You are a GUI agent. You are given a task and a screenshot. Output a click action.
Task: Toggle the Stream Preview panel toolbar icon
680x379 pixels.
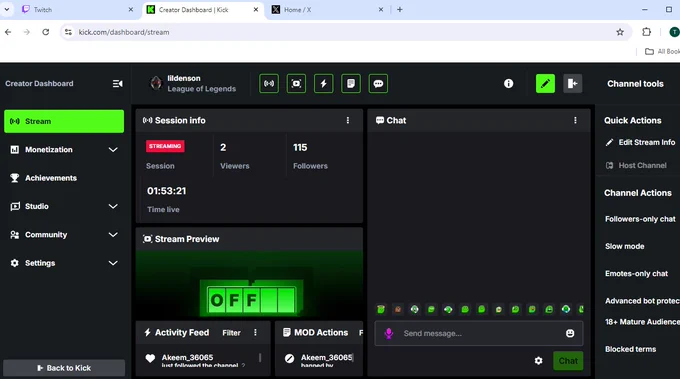[x=296, y=84]
